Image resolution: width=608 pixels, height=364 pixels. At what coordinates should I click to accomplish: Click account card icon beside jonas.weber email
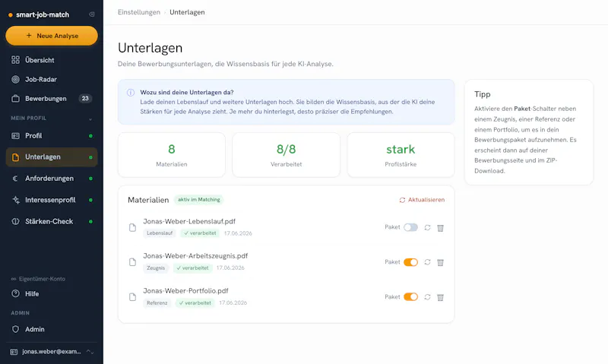(x=14, y=352)
